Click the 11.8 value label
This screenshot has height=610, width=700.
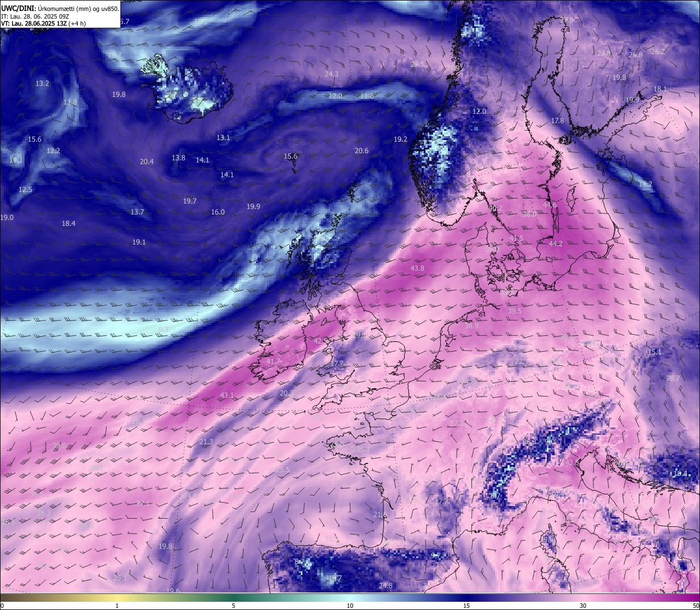(70, 102)
